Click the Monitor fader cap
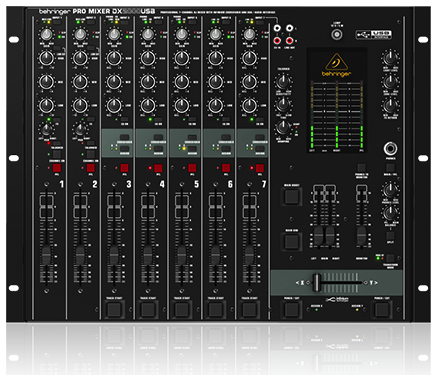Viewport: 436px width, 375px height. pos(362,236)
